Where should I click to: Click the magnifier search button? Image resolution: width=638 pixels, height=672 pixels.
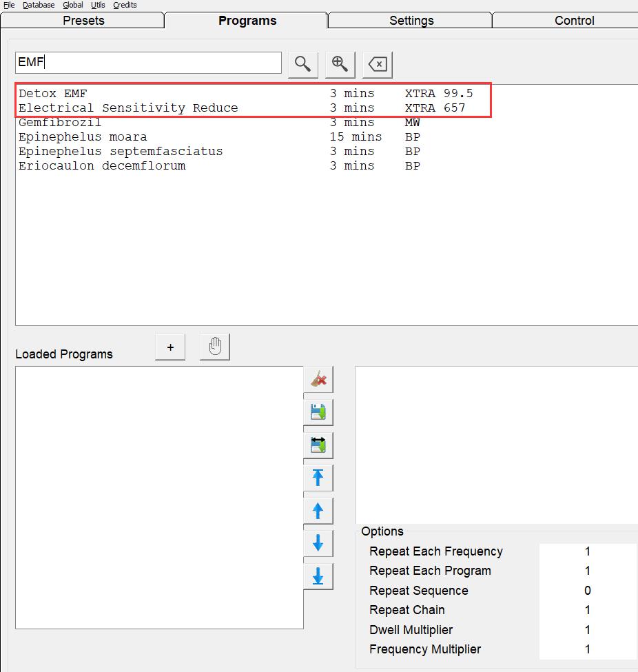tap(302, 64)
